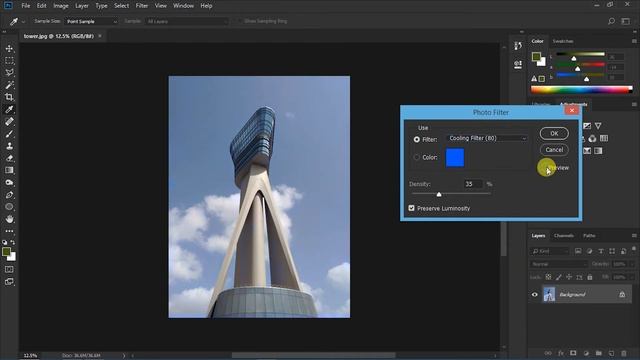Toggle Quick Mask mode icon
This screenshot has width=640, height=360.
[9, 269]
